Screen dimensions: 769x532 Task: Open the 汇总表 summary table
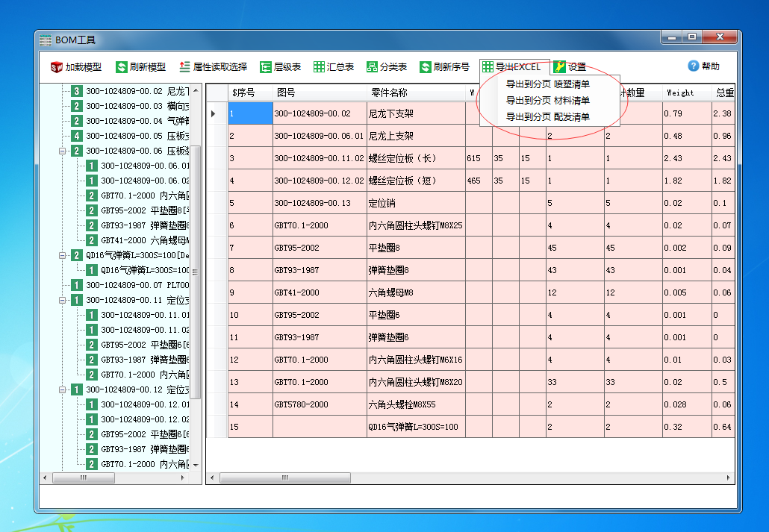pos(331,66)
